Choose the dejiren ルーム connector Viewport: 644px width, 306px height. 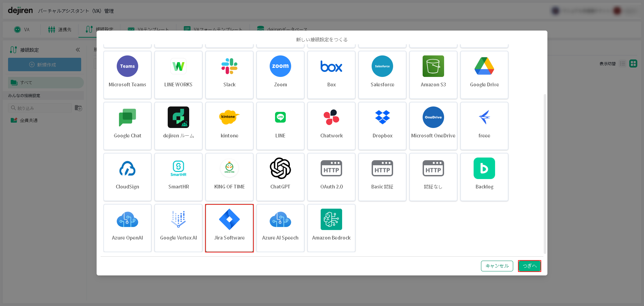pos(178,126)
